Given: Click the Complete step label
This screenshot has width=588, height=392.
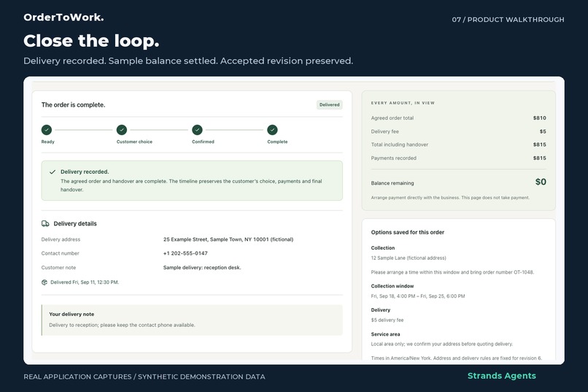Looking at the screenshot, I should (x=277, y=142).
